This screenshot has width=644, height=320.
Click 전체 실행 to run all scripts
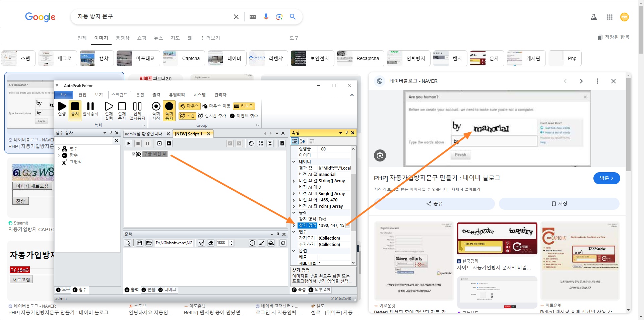click(109, 111)
